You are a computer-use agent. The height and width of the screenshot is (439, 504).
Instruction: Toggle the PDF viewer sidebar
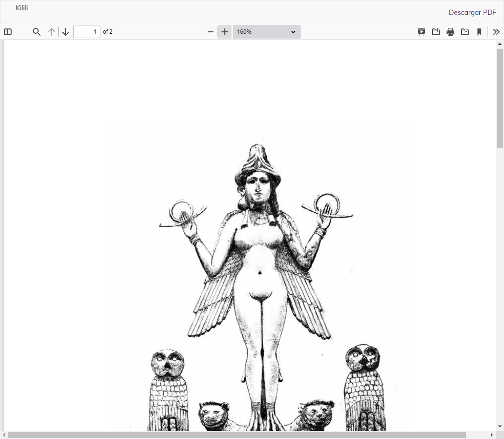point(8,32)
